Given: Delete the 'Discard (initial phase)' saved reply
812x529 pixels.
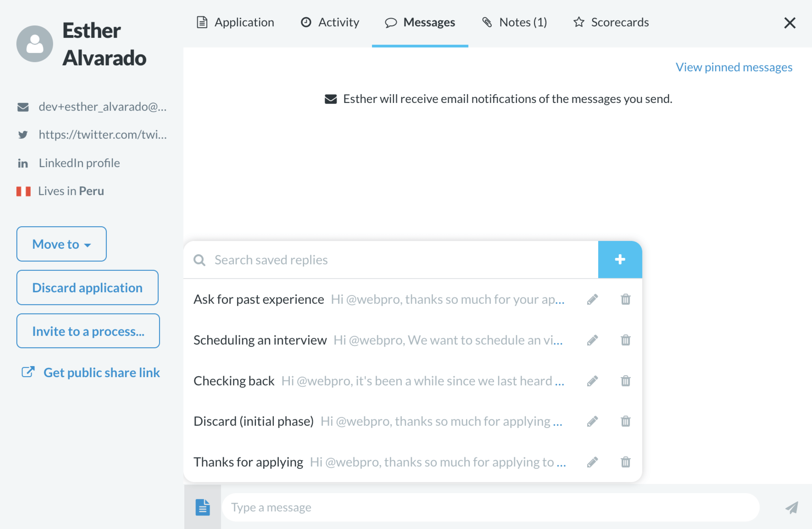Looking at the screenshot, I should pyautogui.click(x=625, y=421).
